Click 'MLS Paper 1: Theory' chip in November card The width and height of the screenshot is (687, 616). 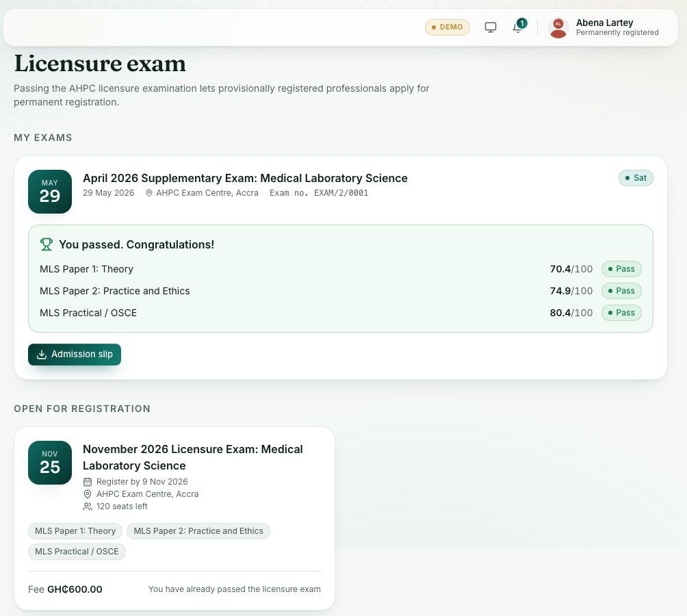click(x=75, y=531)
